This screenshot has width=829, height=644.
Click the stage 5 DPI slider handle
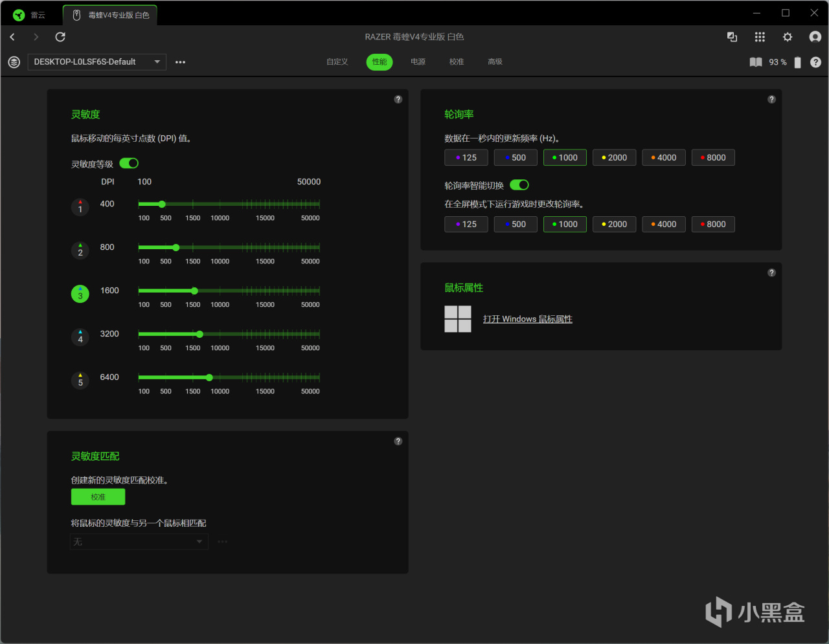point(209,377)
